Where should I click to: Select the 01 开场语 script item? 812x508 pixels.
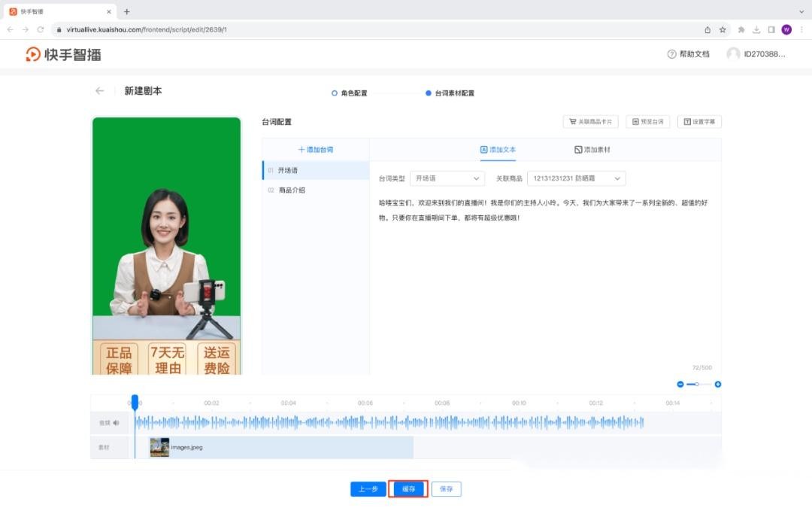click(x=316, y=170)
